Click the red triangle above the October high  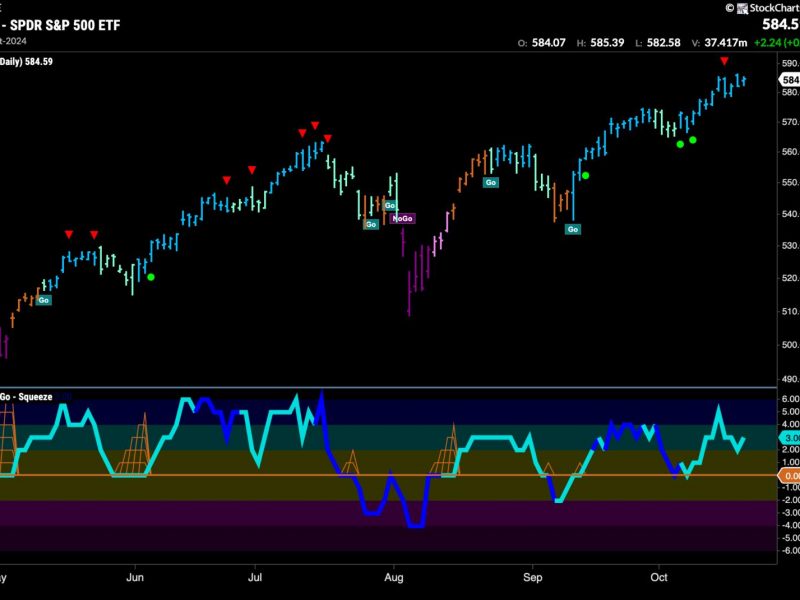click(x=724, y=61)
